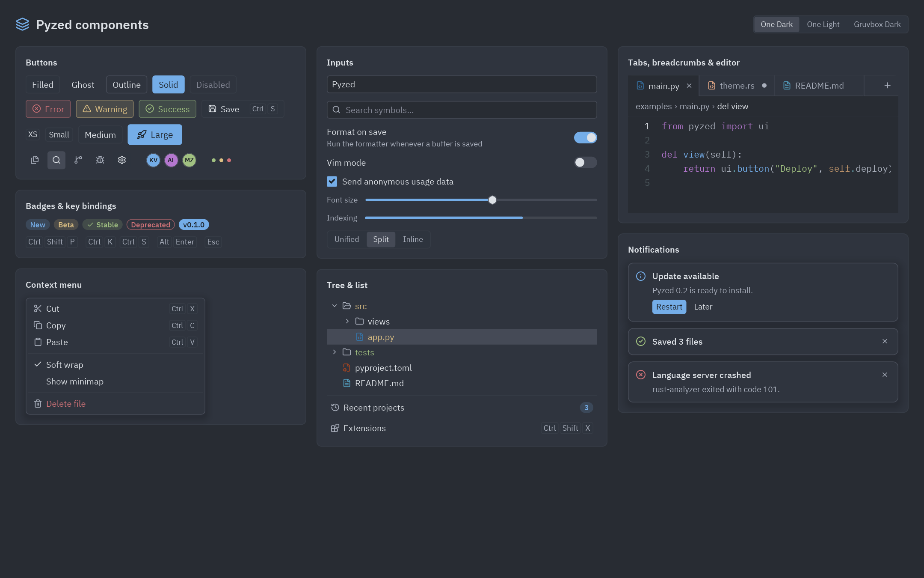924x578 pixels.
Task: Uncheck Send anonymous usage data
Action: click(332, 182)
